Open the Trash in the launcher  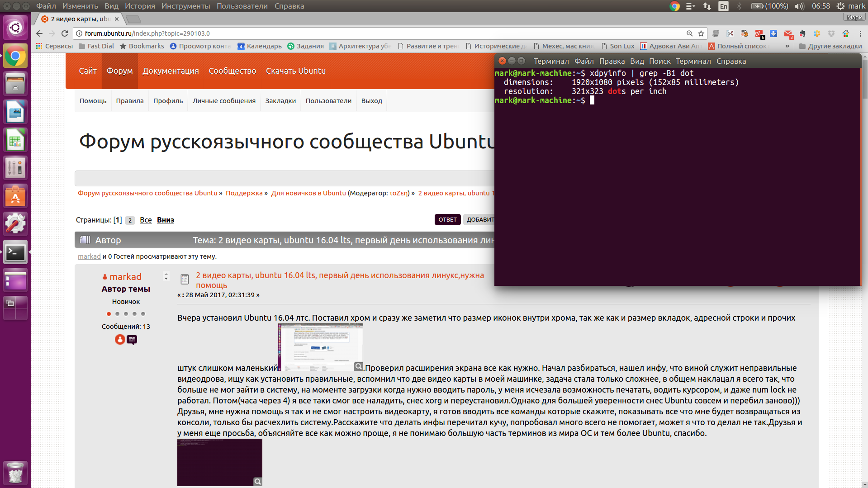click(15, 473)
